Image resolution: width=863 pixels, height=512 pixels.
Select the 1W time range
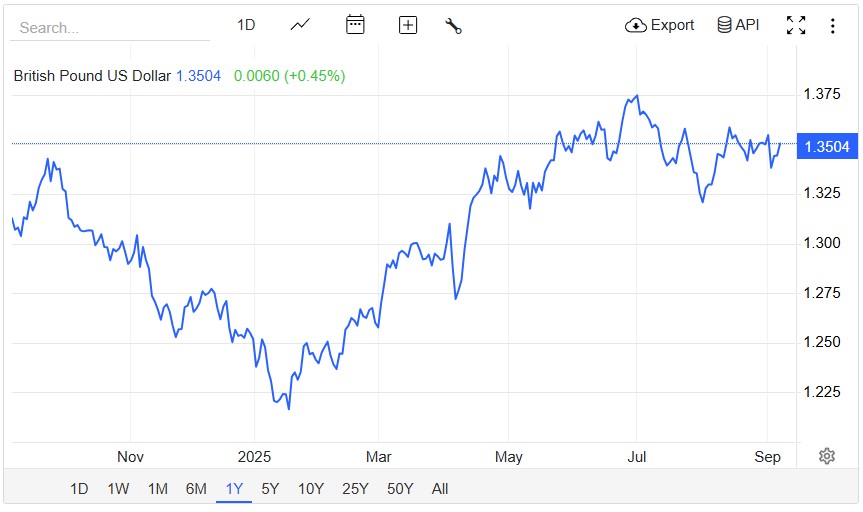point(118,489)
